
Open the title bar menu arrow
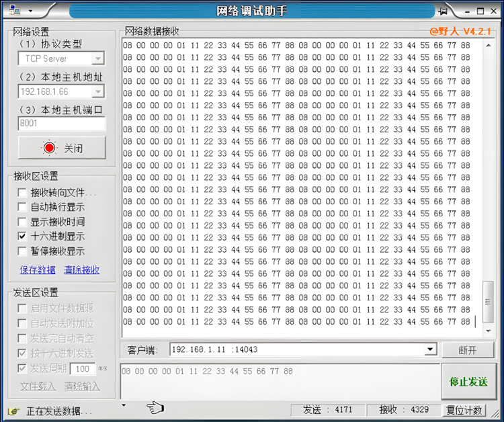(30, 11)
